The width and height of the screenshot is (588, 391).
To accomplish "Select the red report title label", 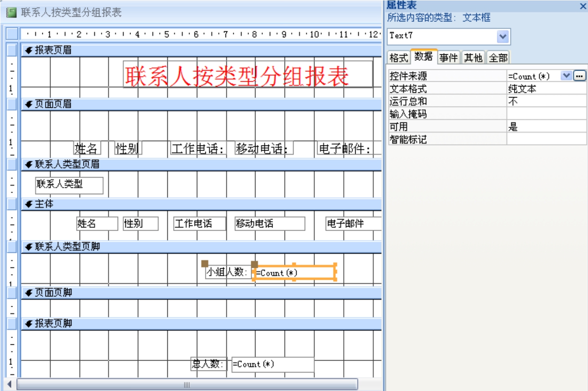I will 247,75.
